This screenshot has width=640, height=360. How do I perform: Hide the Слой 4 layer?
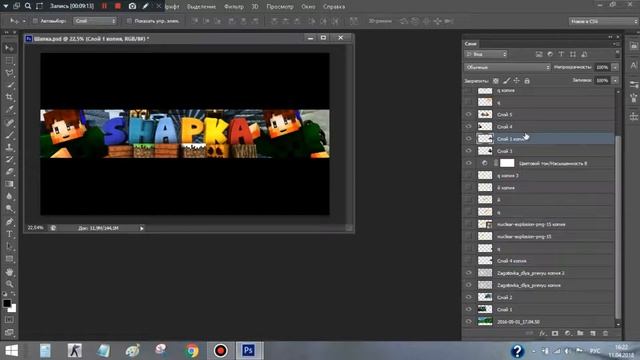pyautogui.click(x=469, y=127)
